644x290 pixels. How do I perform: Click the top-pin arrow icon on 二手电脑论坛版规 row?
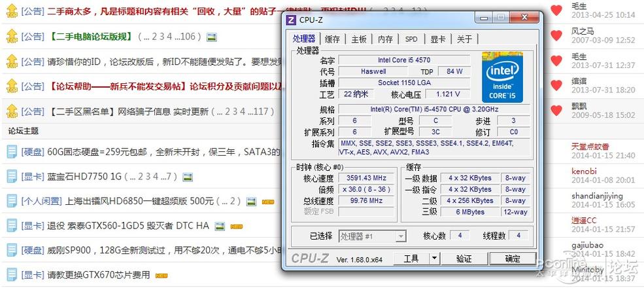pos(12,36)
